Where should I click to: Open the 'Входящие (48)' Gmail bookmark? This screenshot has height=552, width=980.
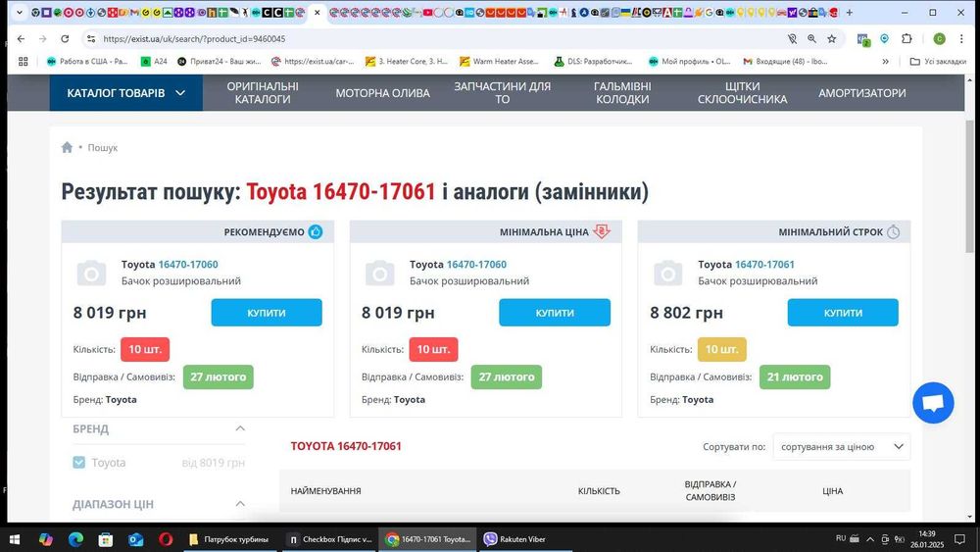[x=785, y=61]
